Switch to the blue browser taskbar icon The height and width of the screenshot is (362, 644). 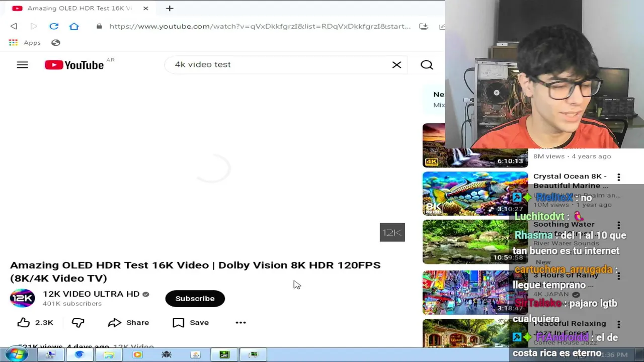click(79, 355)
